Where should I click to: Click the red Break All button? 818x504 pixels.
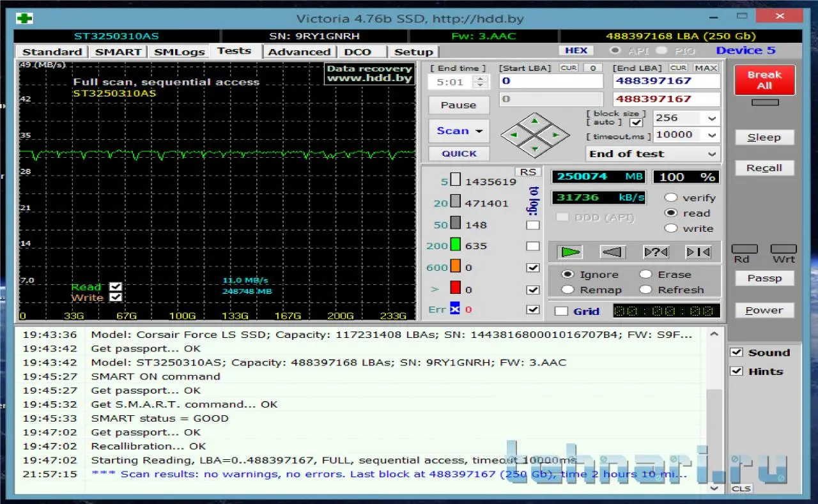tap(764, 80)
